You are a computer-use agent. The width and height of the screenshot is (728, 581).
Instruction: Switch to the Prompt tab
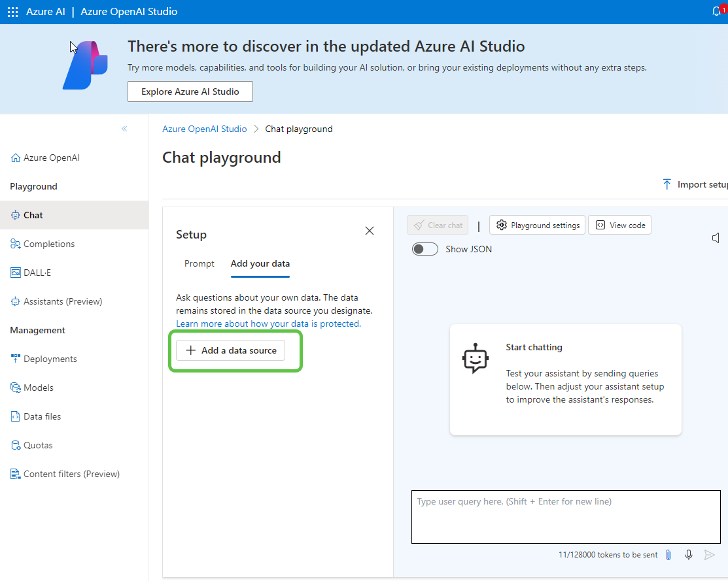tap(199, 263)
